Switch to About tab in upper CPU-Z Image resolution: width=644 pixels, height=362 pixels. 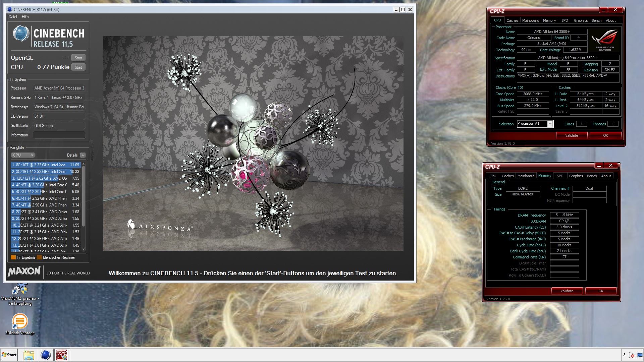coord(611,20)
